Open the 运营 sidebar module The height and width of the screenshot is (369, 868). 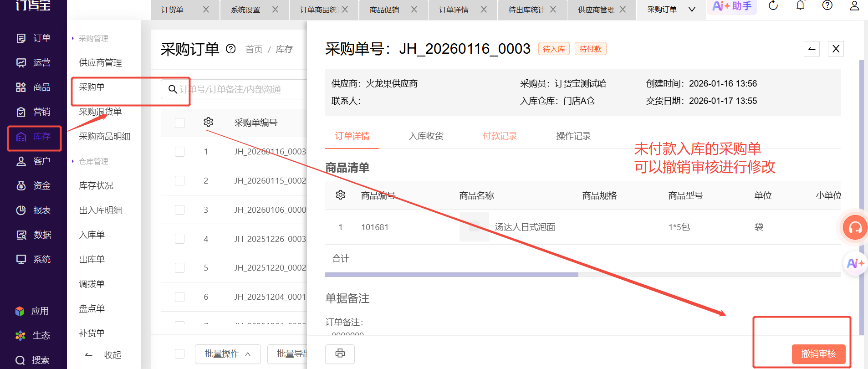pyautogui.click(x=33, y=63)
